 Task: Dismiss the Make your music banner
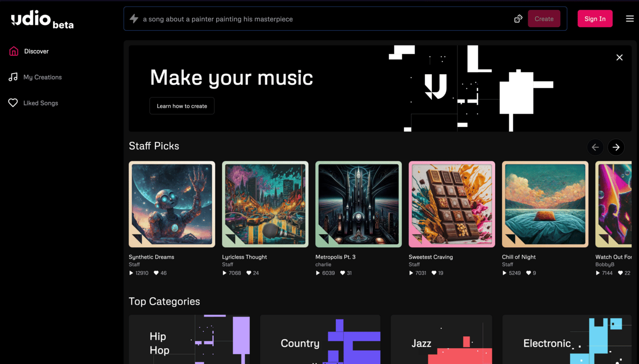point(619,57)
